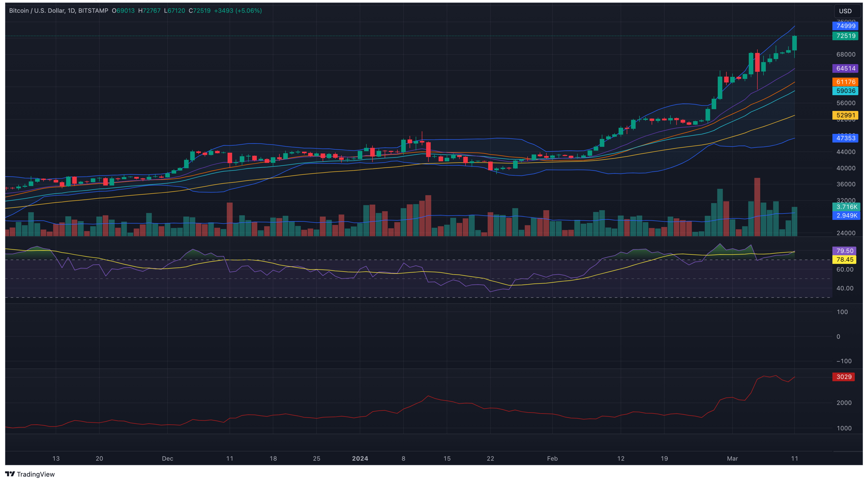Click the Dec label on time axis
Image resolution: width=868 pixels, height=483 pixels.
pos(167,458)
